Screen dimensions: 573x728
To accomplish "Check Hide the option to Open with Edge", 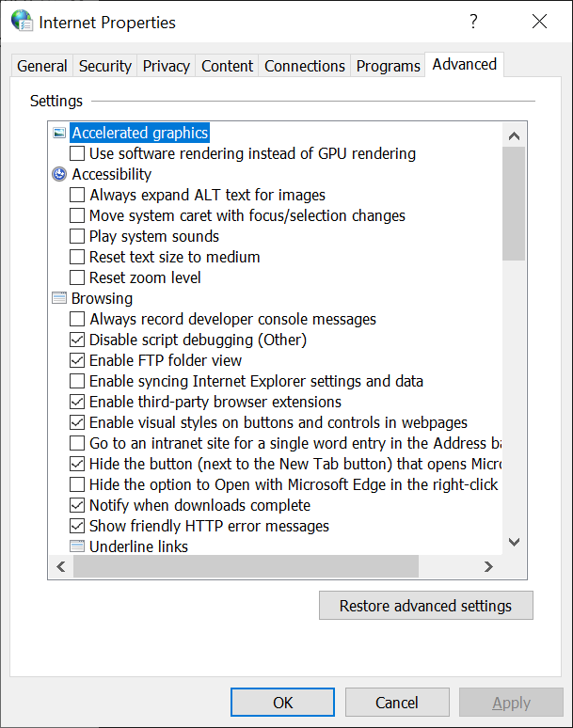I will pyautogui.click(x=77, y=484).
